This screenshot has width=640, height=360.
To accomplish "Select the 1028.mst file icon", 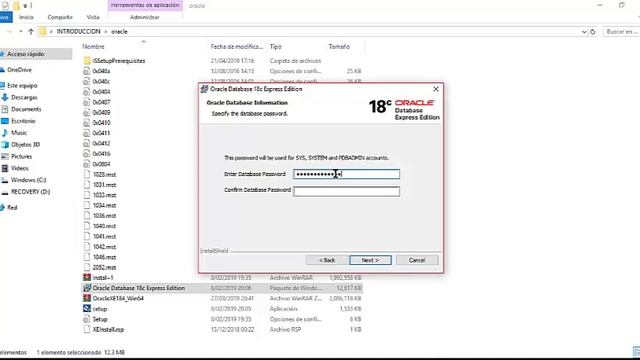I will 87,175.
